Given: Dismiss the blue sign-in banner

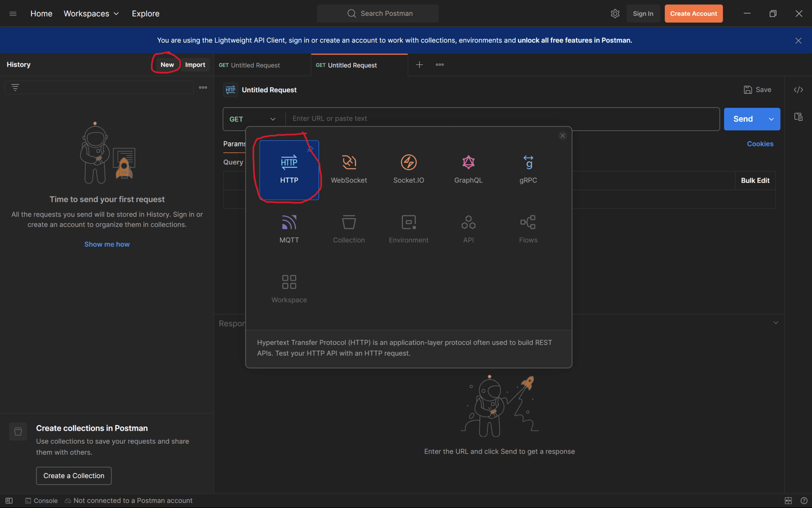Looking at the screenshot, I should coord(798,41).
